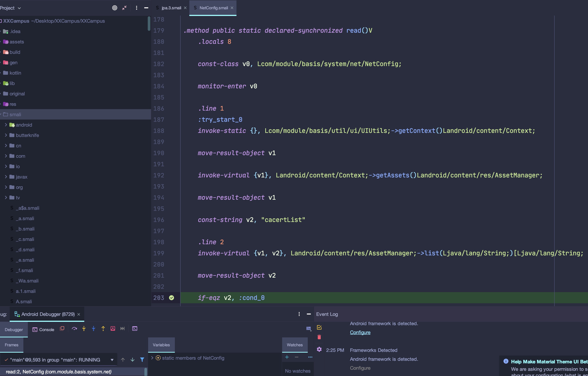The width and height of the screenshot is (588, 376).
Task: Toggle breakpoint on line 203
Action: 172,298
